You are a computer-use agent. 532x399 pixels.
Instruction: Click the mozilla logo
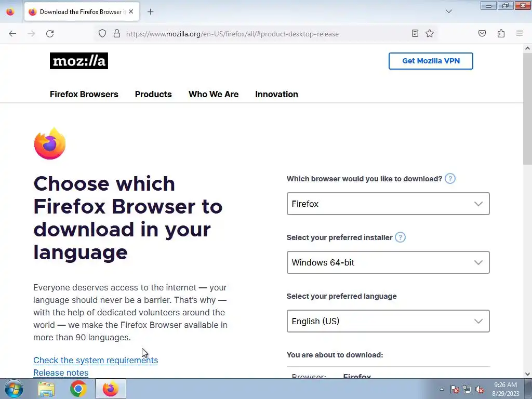point(79,61)
